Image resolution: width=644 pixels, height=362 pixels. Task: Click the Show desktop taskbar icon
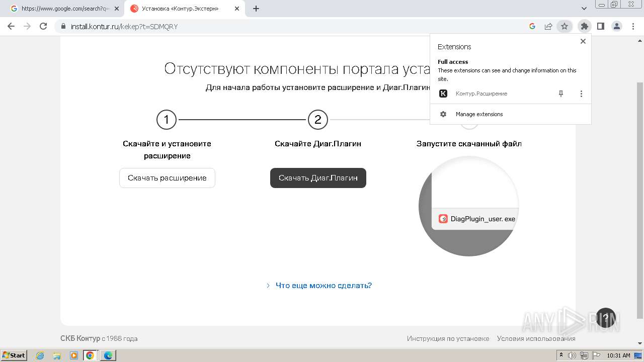(x=638, y=355)
